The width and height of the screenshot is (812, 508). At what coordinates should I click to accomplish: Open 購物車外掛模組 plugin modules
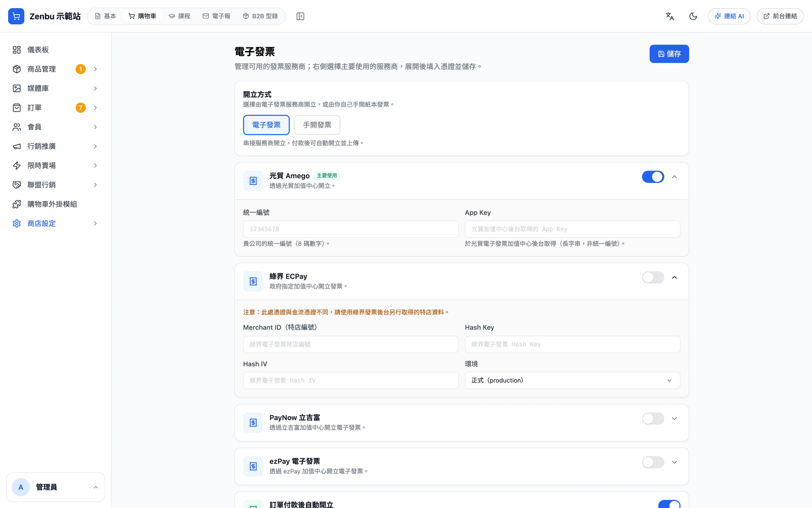pos(55,204)
